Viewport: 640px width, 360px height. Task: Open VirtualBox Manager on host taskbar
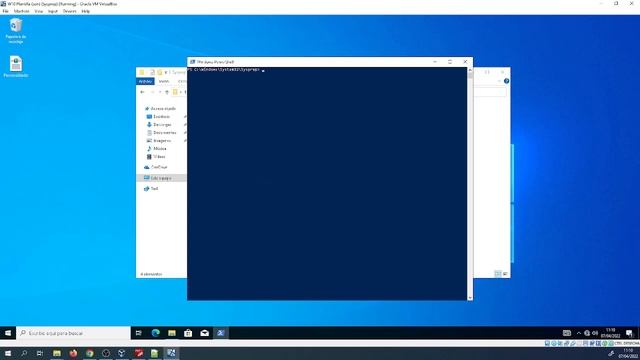point(122,353)
